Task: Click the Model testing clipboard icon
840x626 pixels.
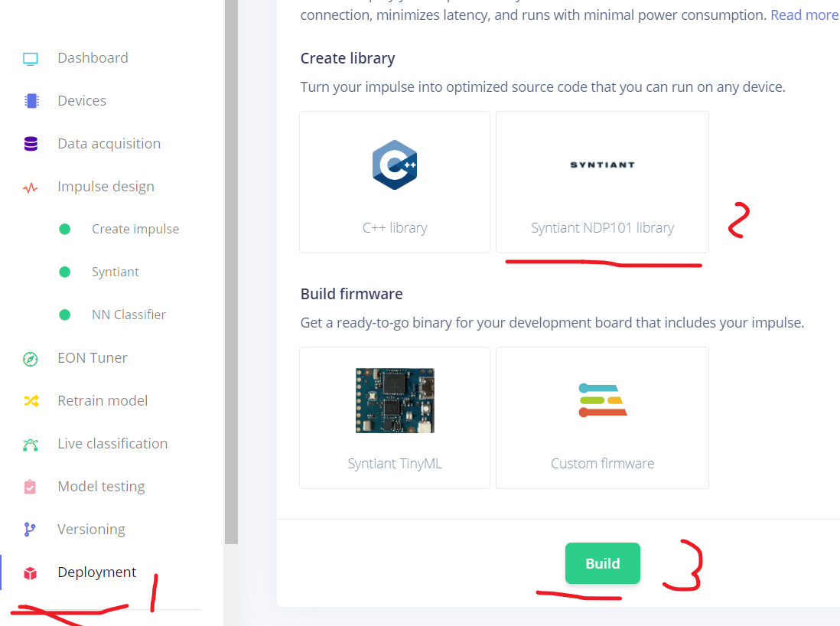Action: pyautogui.click(x=30, y=487)
